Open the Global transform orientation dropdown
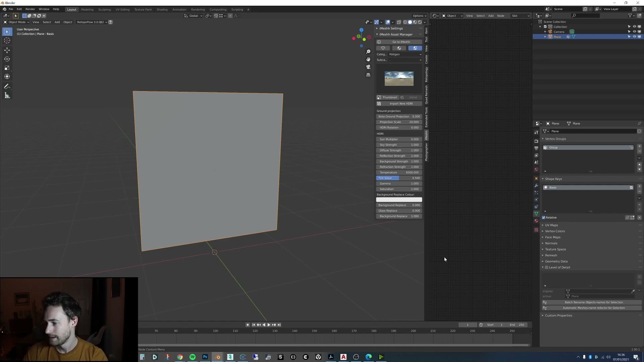The width and height of the screenshot is (644, 362). coord(194,16)
